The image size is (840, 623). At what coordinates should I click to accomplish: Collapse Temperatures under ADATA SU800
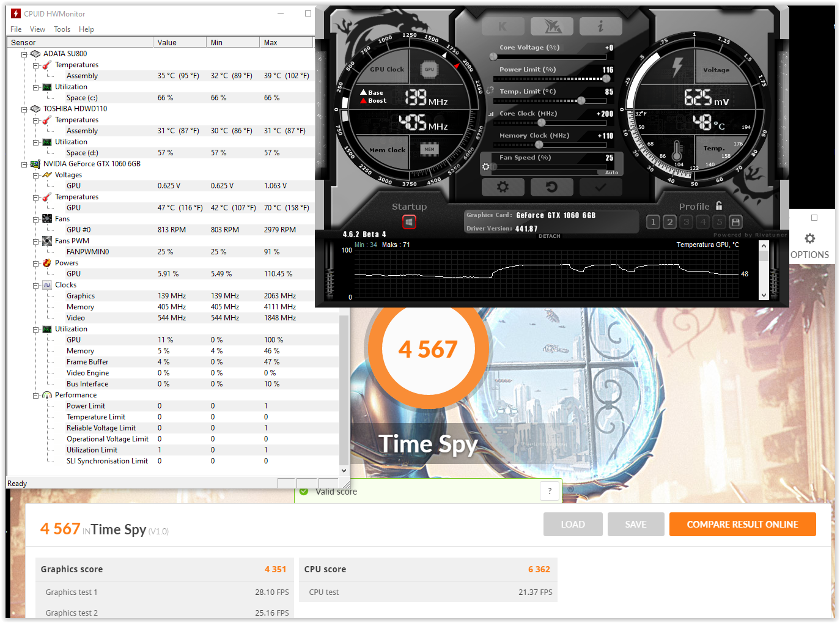tap(36, 65)
